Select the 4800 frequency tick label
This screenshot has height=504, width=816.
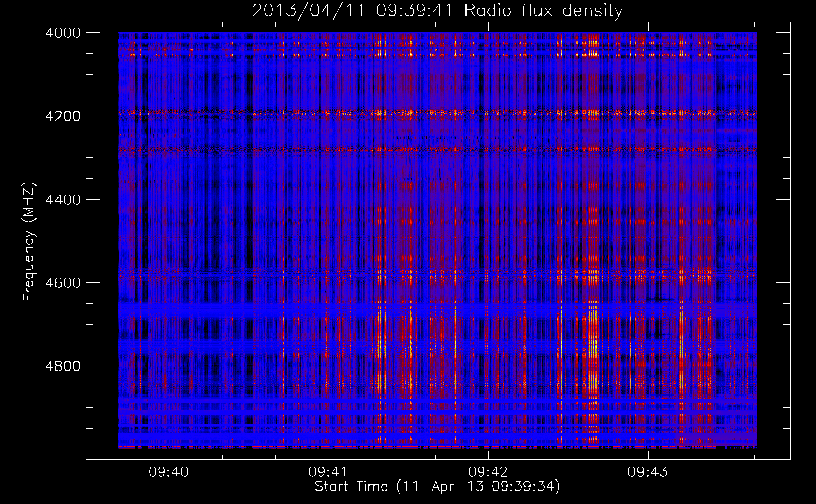coord(63,366)
